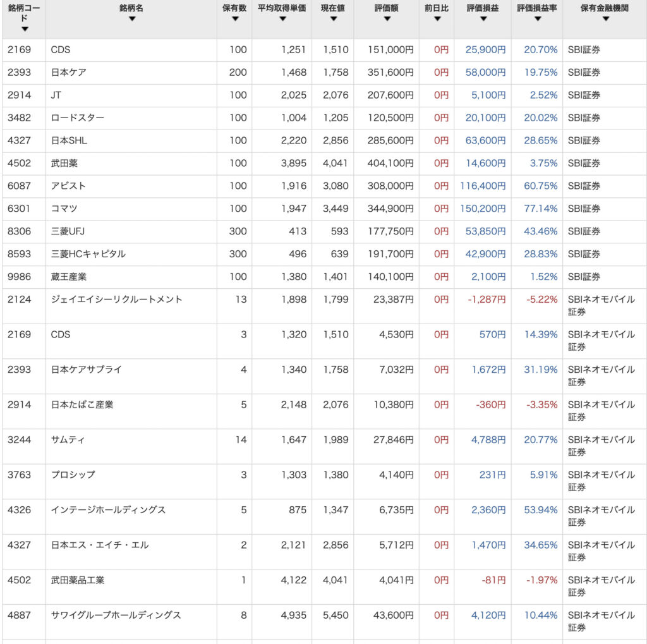Screen dimensions: 647x644
Task: Click the 25,900円 profit value
Action: [486, 49]
